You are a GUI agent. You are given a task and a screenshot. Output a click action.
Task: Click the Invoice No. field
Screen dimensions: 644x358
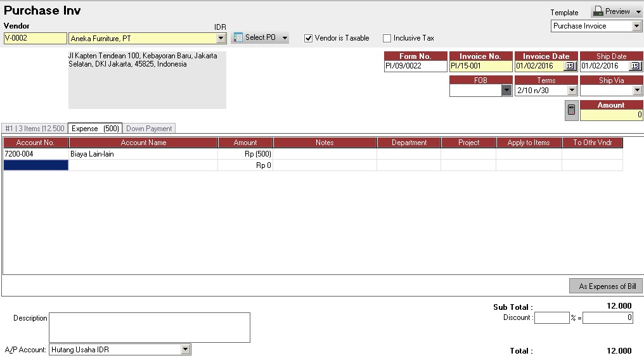(x=480, y=66)
